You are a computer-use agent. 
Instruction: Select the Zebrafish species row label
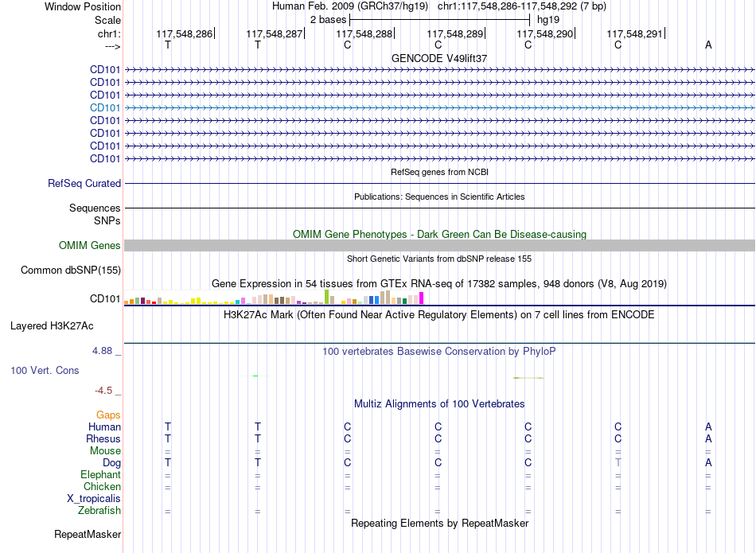coord(99,511)
